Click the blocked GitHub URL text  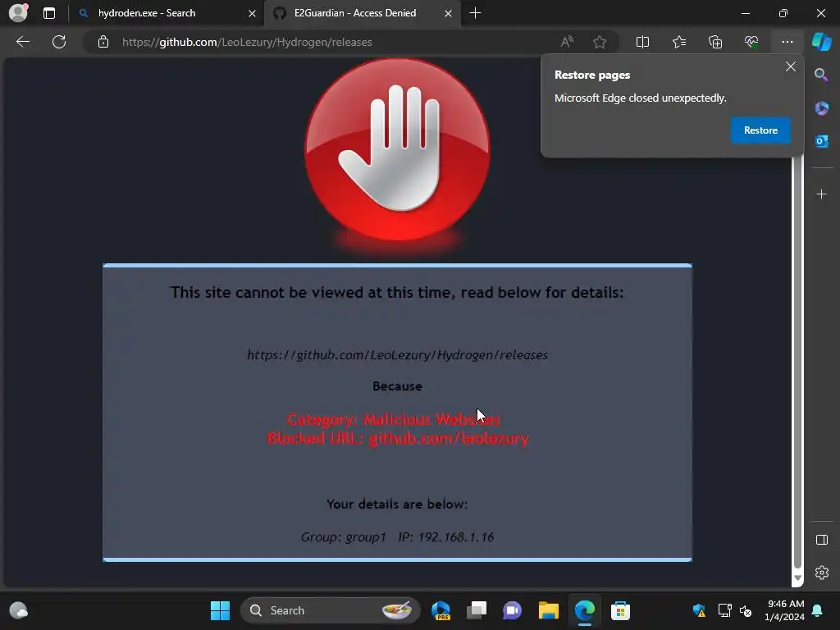click(x=397, y=354)
